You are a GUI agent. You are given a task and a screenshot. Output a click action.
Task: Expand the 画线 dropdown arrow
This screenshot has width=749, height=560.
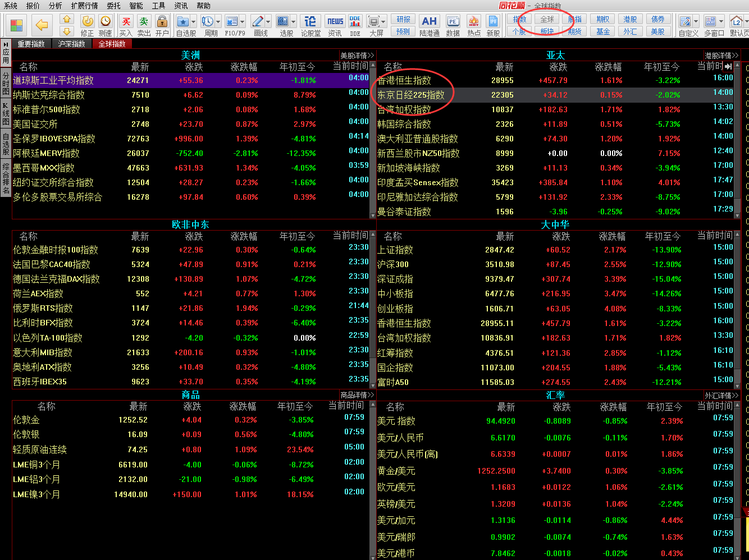coord(268,22)
